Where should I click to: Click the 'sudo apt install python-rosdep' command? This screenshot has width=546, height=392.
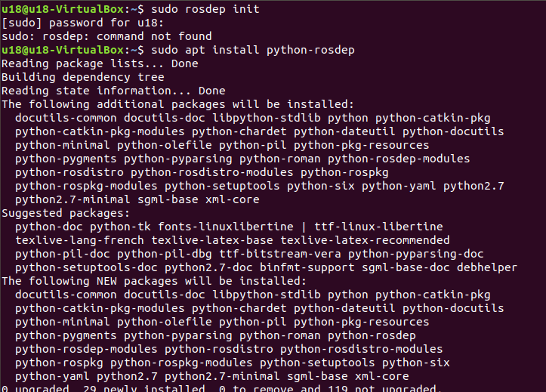(x=253, y=50)
